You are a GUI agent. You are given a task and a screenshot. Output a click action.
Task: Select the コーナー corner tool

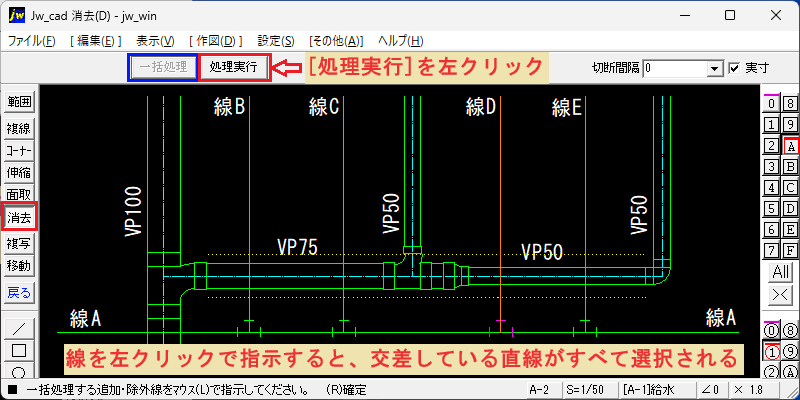[x=19, y=151]
